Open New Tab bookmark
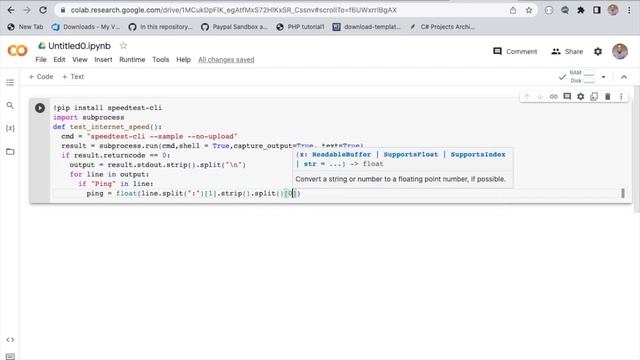The height and width of the screenshot is (360, 640). pos(25,27)
